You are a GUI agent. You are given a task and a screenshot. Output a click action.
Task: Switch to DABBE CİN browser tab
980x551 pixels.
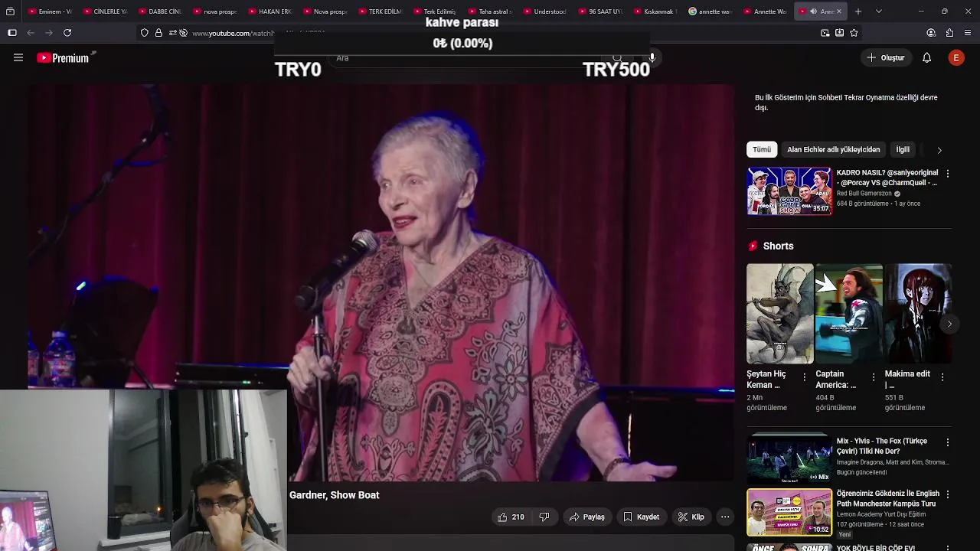point(159,11)
